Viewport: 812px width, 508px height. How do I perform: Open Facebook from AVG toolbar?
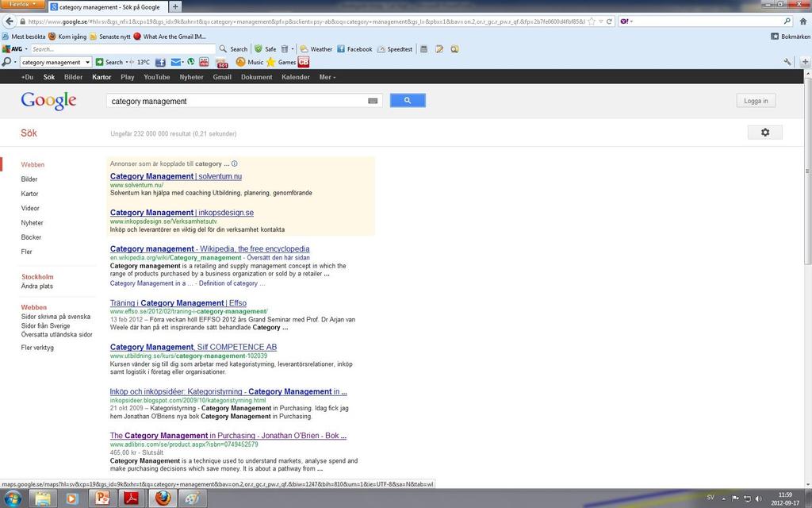(354, 48)
